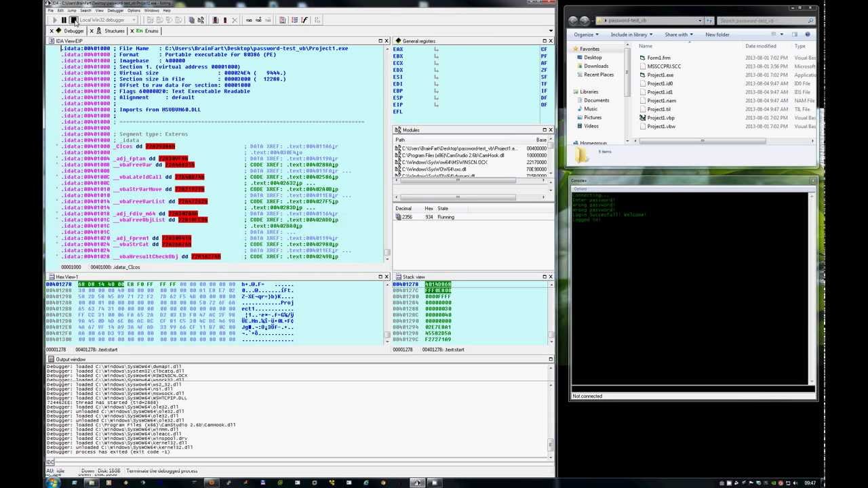Viewport: 868px width, 488px height.
Task: Close the Stack view panel
Action: pos(550,277)
